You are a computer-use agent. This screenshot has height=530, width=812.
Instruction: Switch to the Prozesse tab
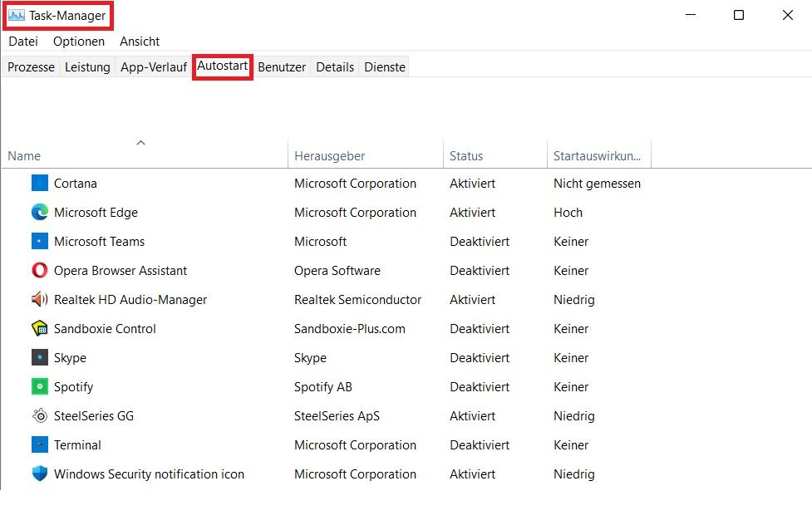point(31,67)
